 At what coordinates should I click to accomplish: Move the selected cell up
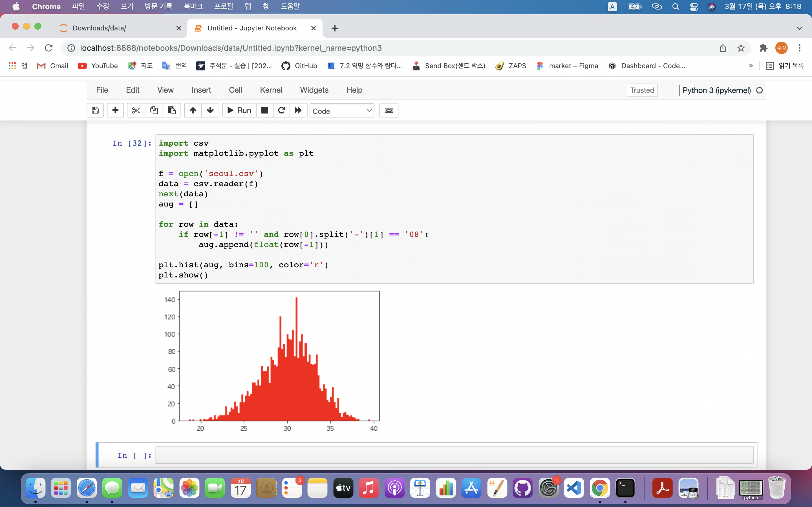[193, 110]
